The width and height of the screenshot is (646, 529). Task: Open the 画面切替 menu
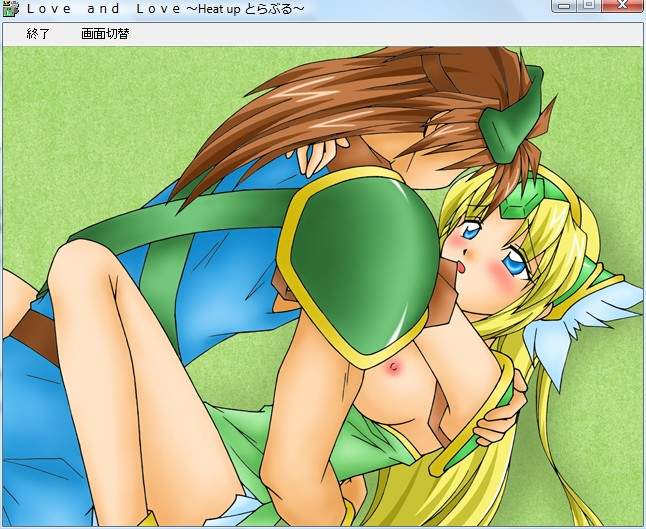tap(105, 33)
